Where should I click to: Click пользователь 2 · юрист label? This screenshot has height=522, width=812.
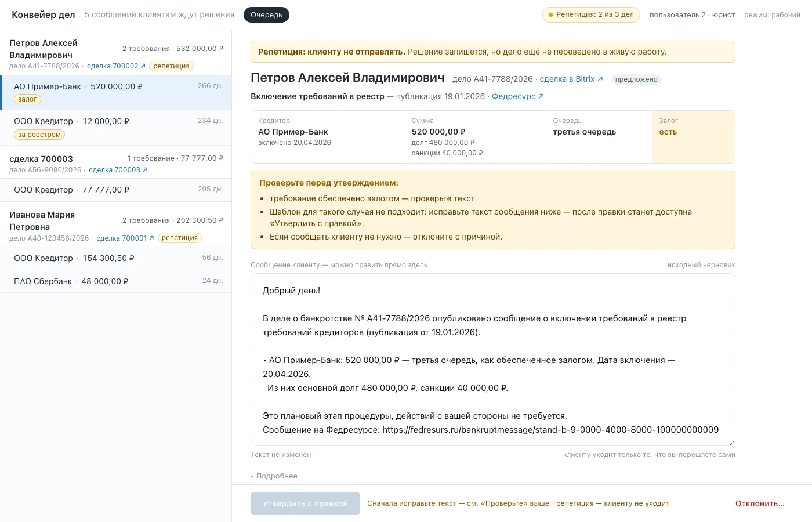(692, 15)
